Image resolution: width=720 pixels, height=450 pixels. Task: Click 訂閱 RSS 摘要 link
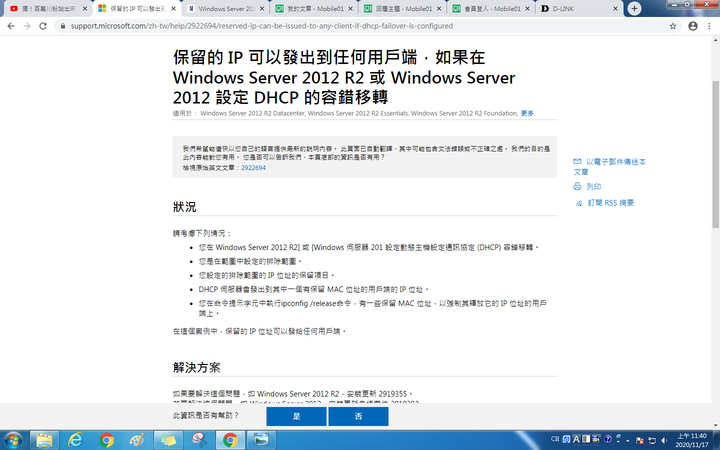[x=610, y=202]
